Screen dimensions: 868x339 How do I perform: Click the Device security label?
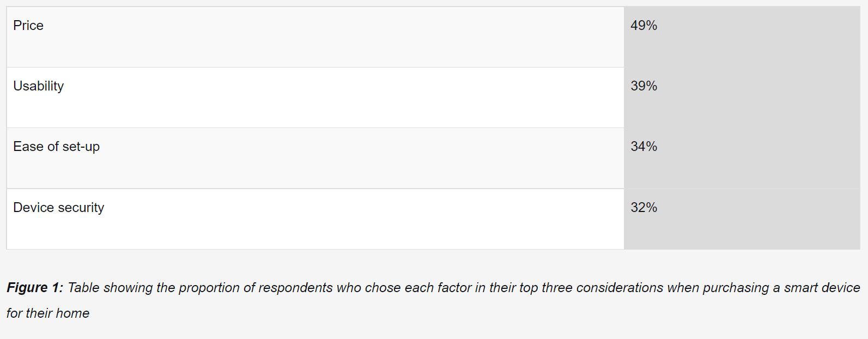click(58, 208)
